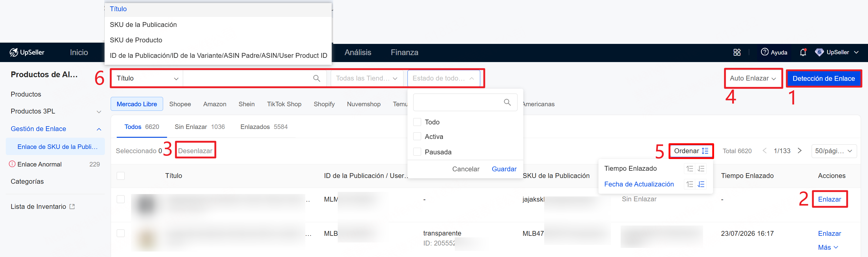Sort Tiempo Enlazado ascending with its up-arrow icon
The image size is (868, 257).
pos(689,169)
